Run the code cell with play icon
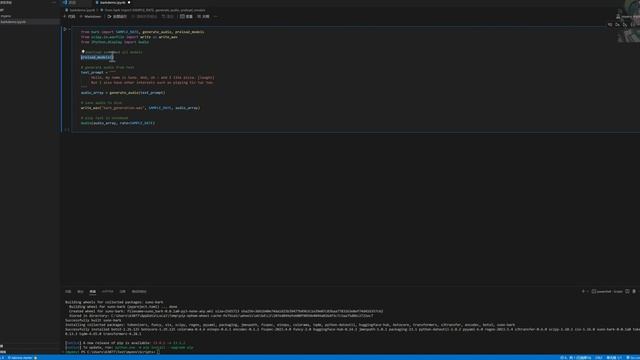Screen dimensions: 640x360 [65, 29]
